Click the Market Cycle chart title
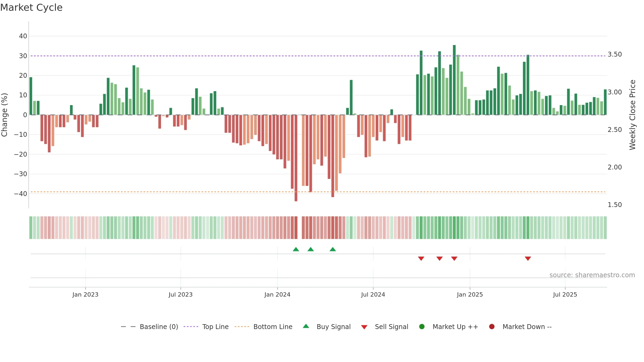Screen dimensions: 644x362 point(31,8)
